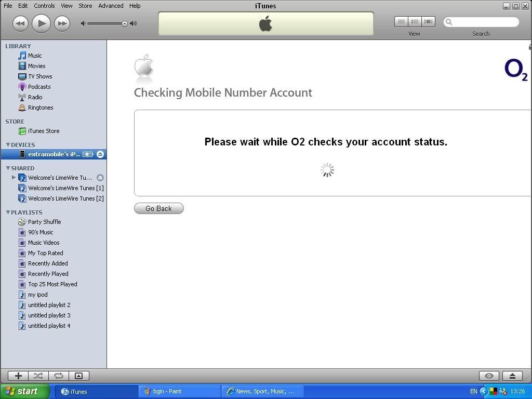Open the Top 25 Most Played playlist
The image size is (532, 399).
[54, 284]
